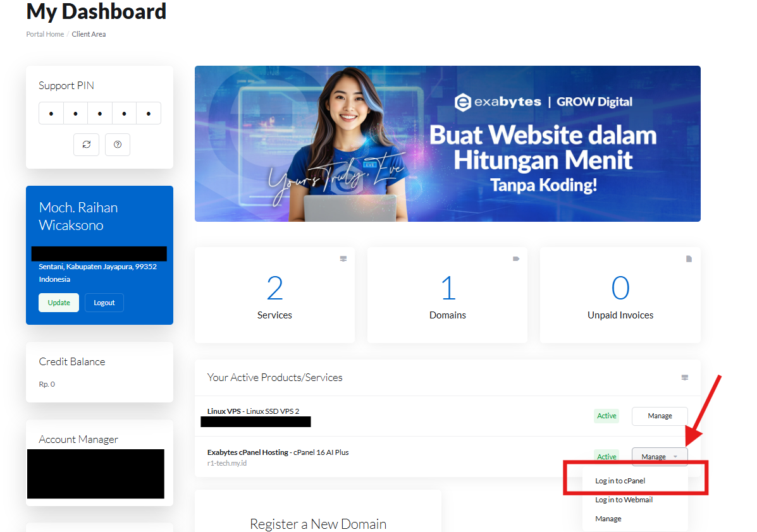This screenshot has width=757, height=532.
Task: Click server icon on Services card
Action: tap(343, 259)
